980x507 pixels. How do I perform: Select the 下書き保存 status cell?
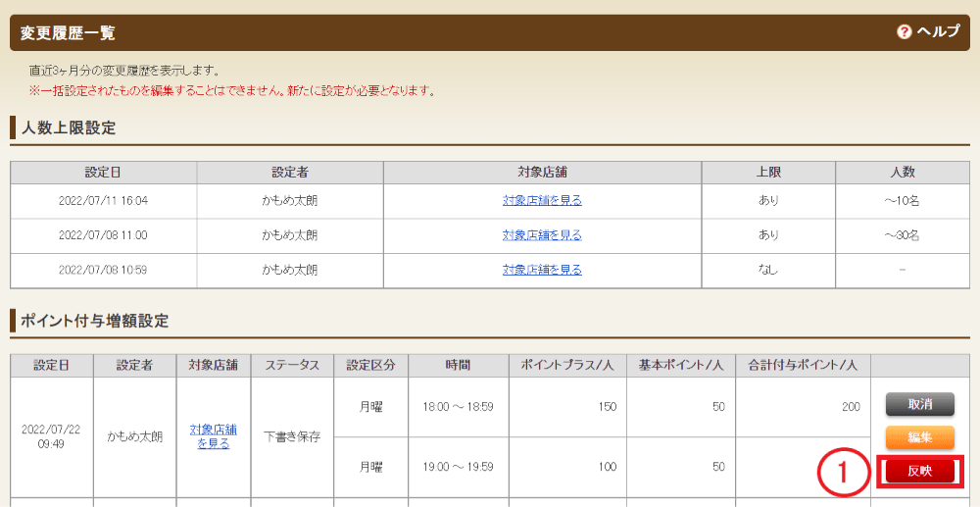[292, 437]
